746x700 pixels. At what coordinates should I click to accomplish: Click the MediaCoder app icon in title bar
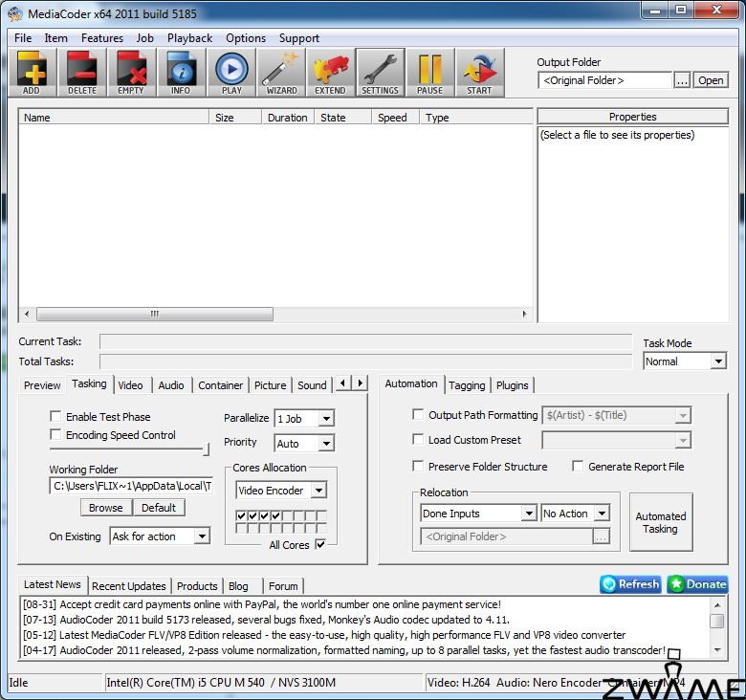(x=15, y=13)
